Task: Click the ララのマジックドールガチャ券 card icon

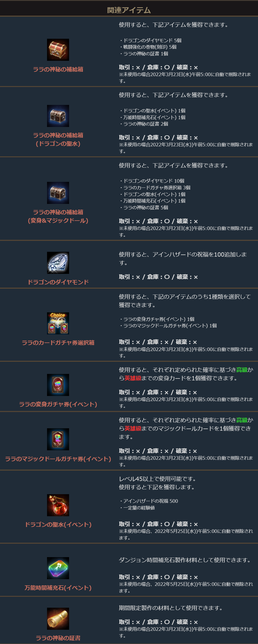Action: tap(58, 439)
